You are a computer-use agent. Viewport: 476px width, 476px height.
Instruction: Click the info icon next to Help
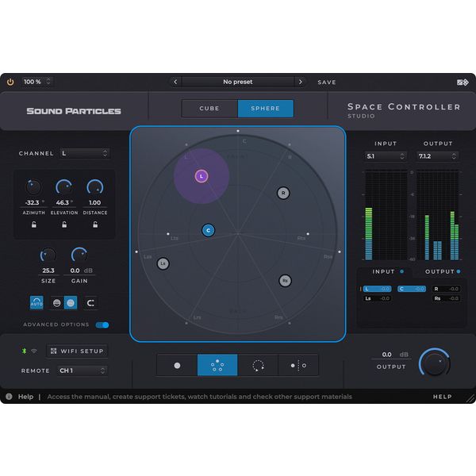click(9, 397)
